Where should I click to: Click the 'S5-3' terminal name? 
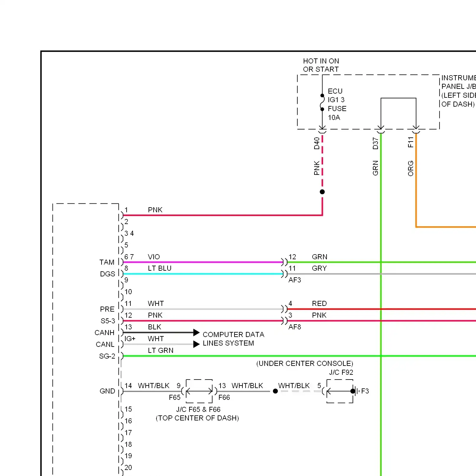[108, 321]
